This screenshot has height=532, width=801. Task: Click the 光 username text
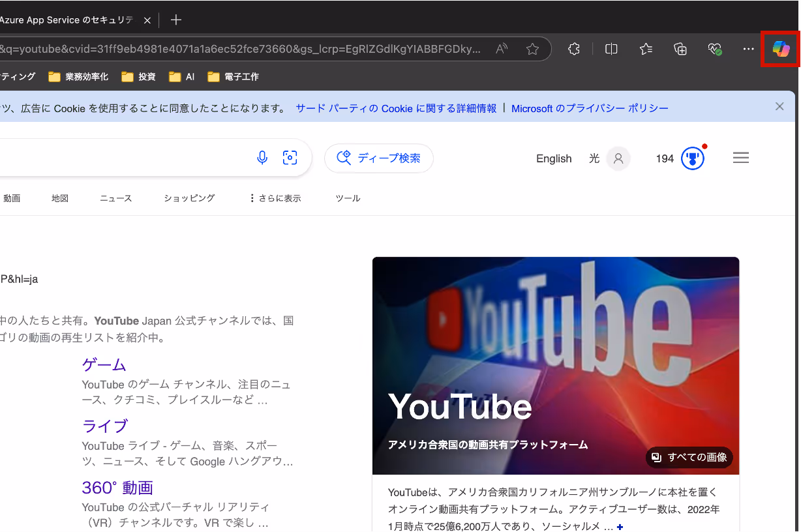click(x=594, y=158)
